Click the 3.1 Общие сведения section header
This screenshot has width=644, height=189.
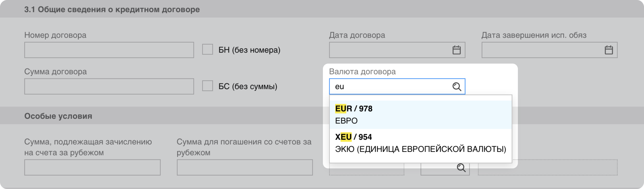[x=112, y=9]
